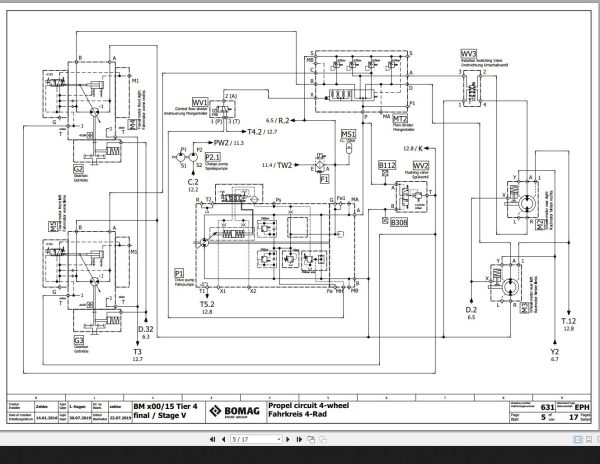Click the B308 sensor label
Screen dimensions: 600x464
399,222
